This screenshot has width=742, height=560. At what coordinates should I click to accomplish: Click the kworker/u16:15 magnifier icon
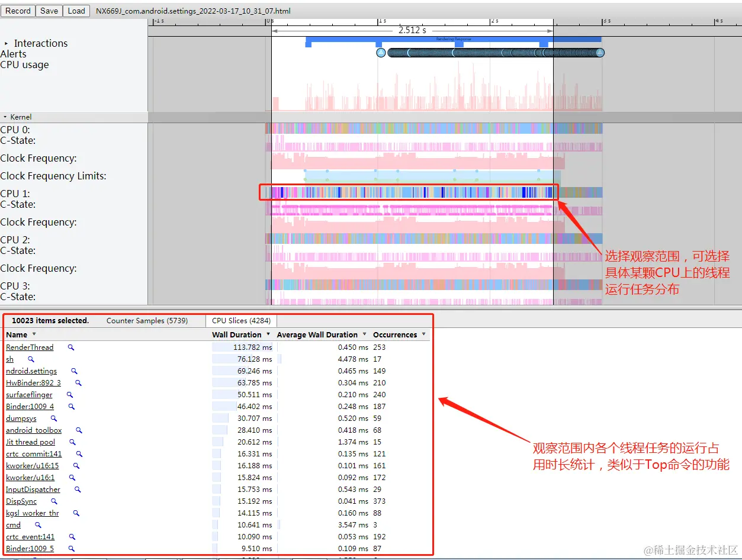pos(76,466)
